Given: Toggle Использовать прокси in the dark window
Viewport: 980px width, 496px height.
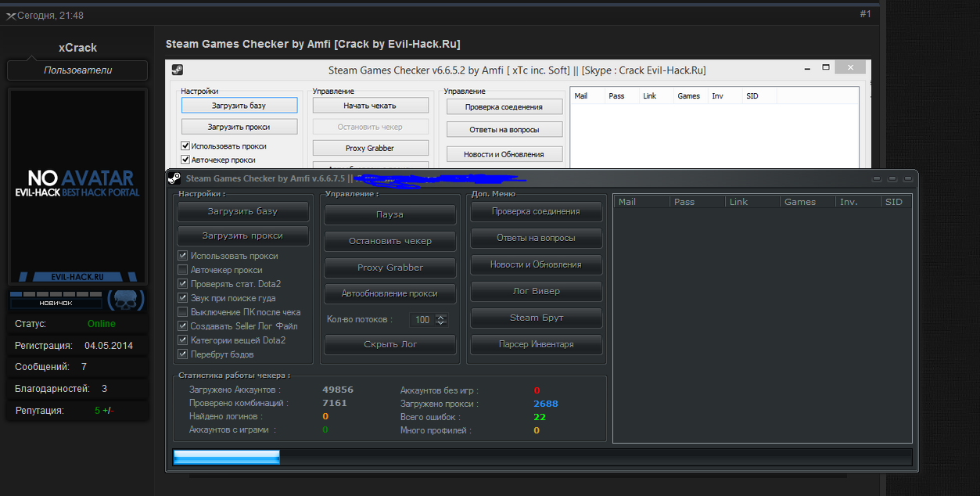Looking at the screenshot, I should [x=182, y=256].
